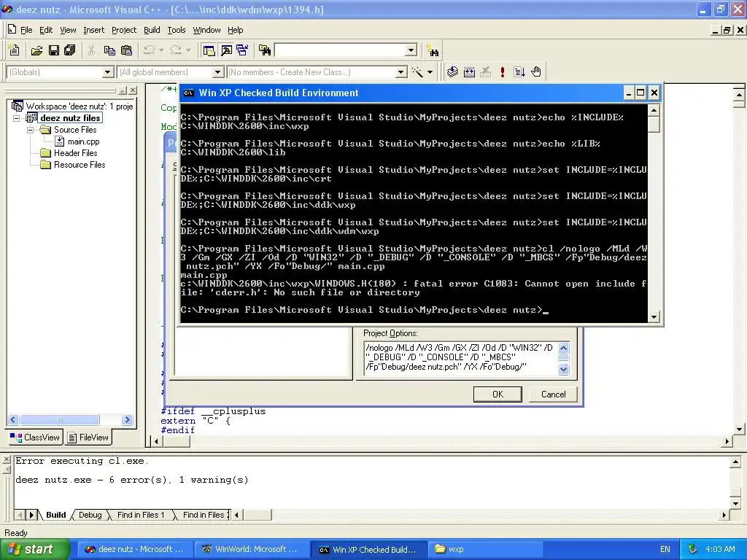Image resolution: width=747 pixels, height=560 pixels.
Task: Open the Find combo box dropdown
Action: tap(411, 50)
